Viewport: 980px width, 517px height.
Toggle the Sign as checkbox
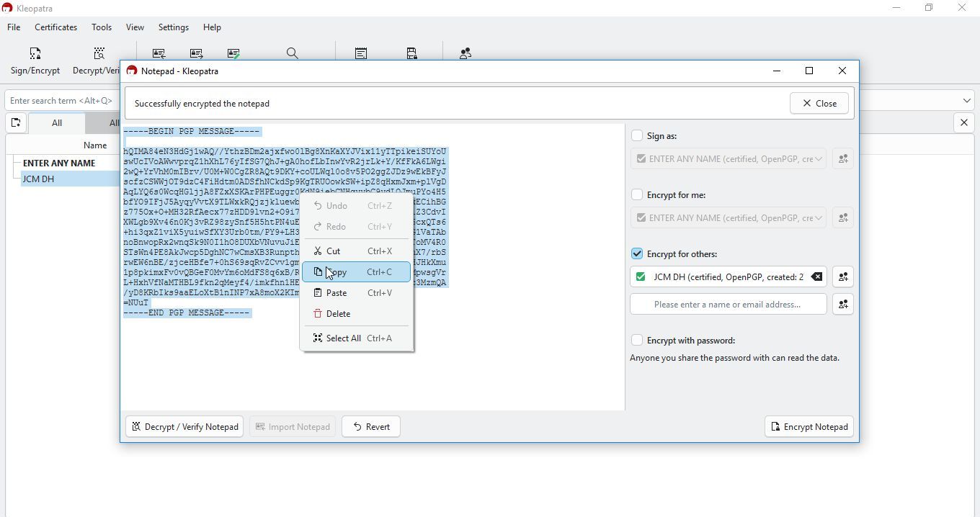637,135
